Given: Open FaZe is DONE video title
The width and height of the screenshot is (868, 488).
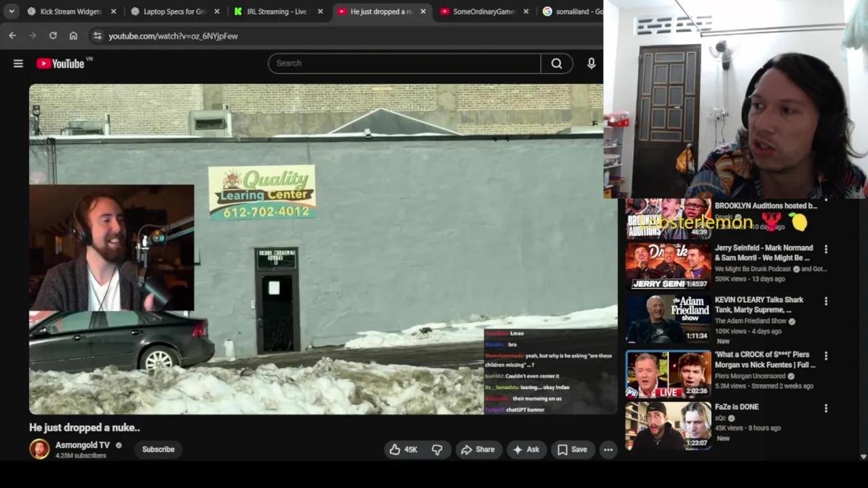Looking at the screenshot, I should pyautogui.click(x=736, y=407).
